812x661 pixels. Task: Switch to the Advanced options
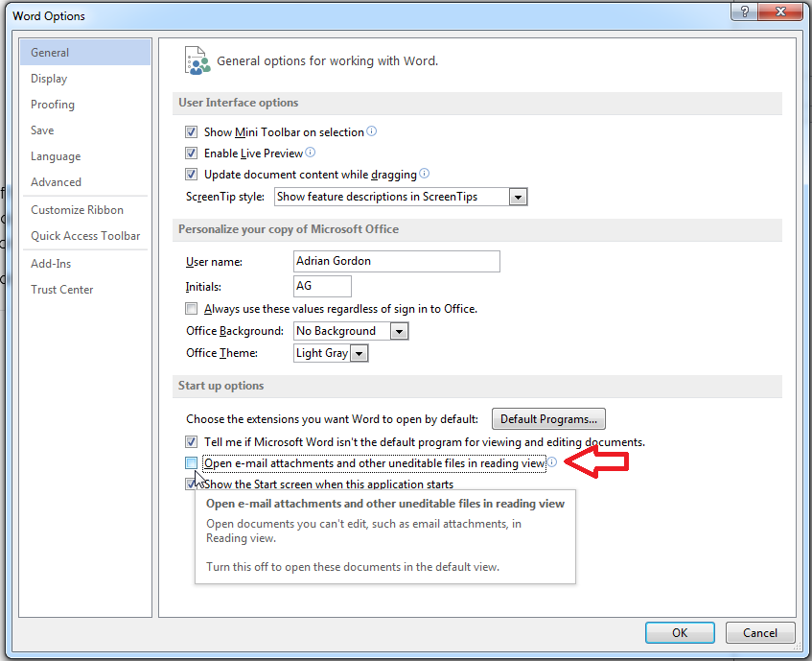click(85, 182)
